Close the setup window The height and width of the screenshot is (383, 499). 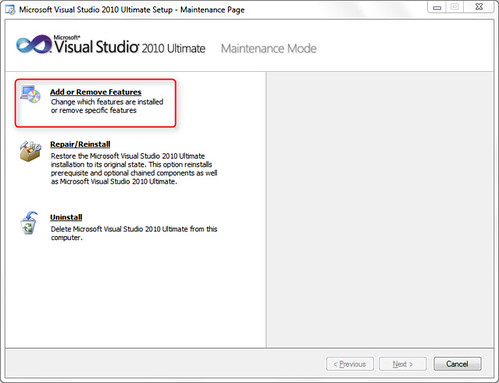point(479,7)
